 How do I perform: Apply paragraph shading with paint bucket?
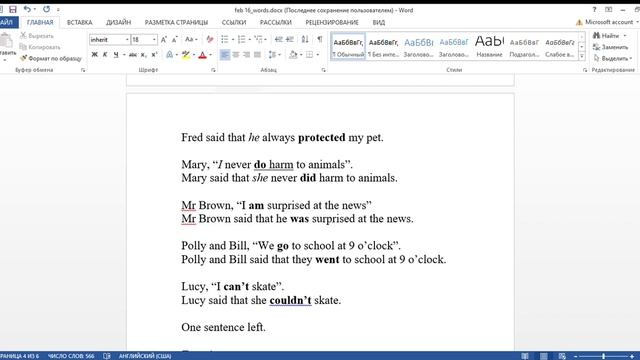(293, 55)
